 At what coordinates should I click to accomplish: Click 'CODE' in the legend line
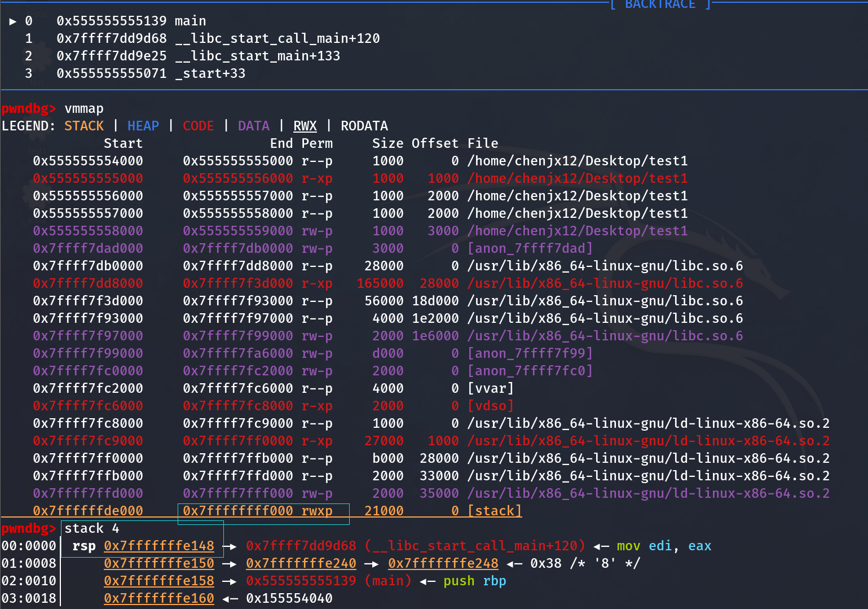coord(199,126)
